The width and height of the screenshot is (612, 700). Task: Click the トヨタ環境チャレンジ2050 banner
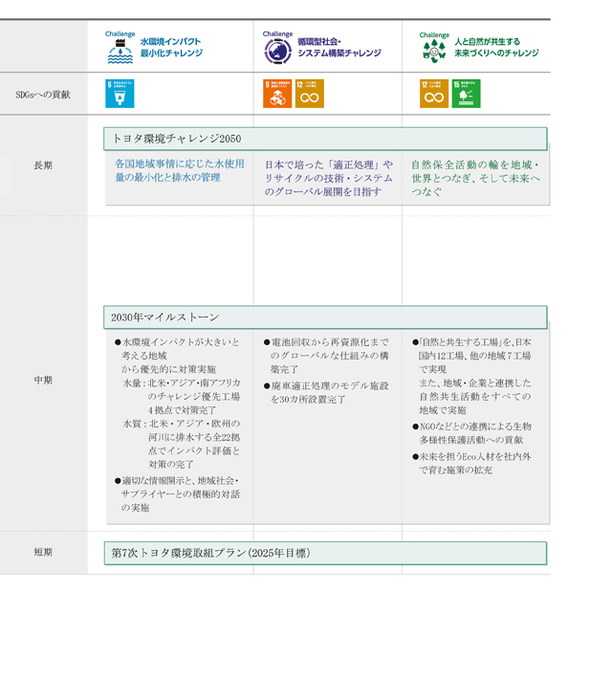[x=325, y=139]
